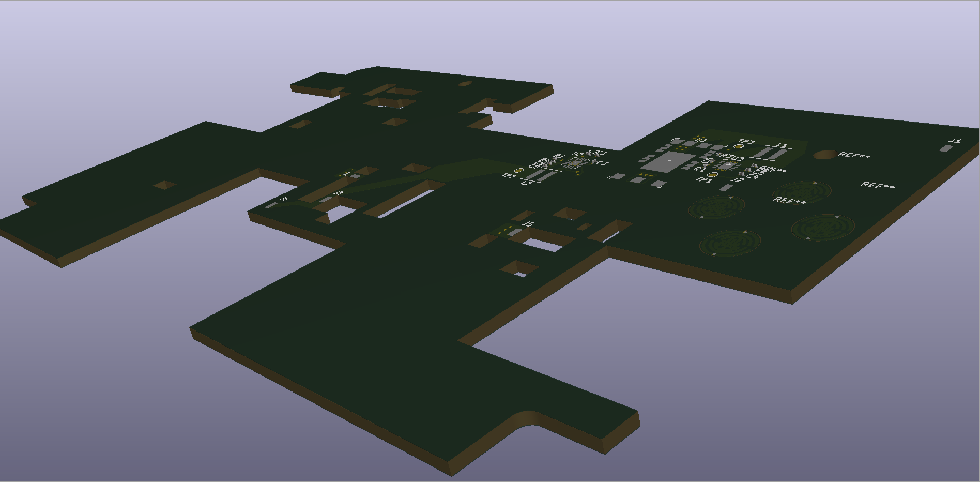Click the J2 gray pad
The width and height of the screenshot is (980, 482).
point(726,187)
